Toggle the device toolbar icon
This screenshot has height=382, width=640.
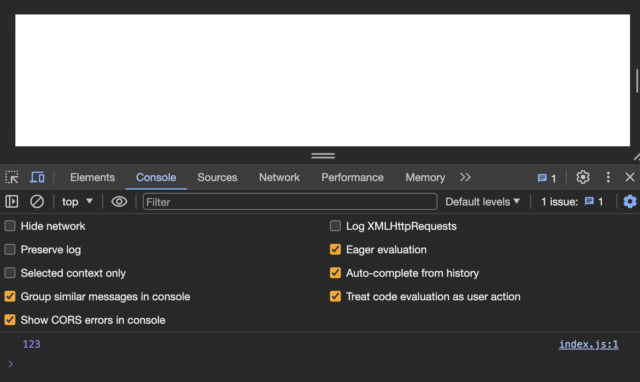[37, 178]
